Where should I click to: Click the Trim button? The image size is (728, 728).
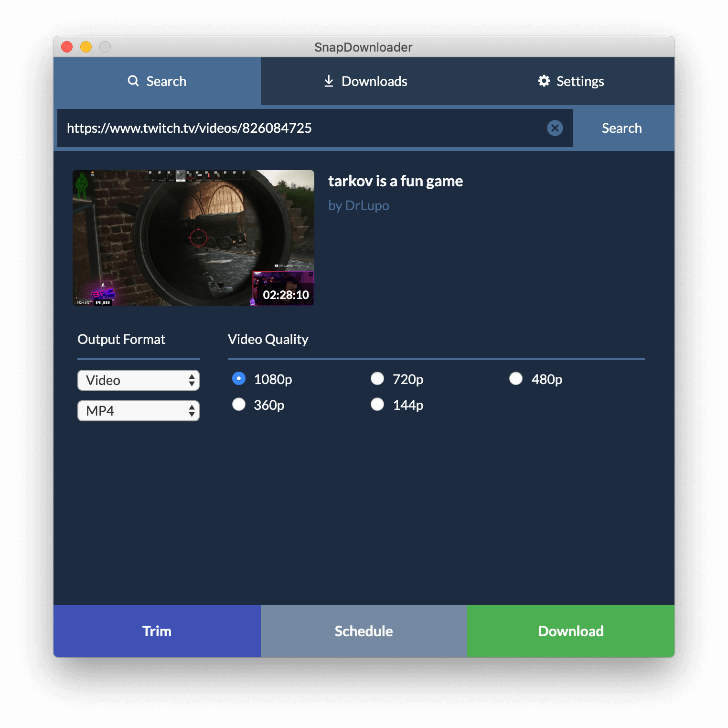click(157, 631)
